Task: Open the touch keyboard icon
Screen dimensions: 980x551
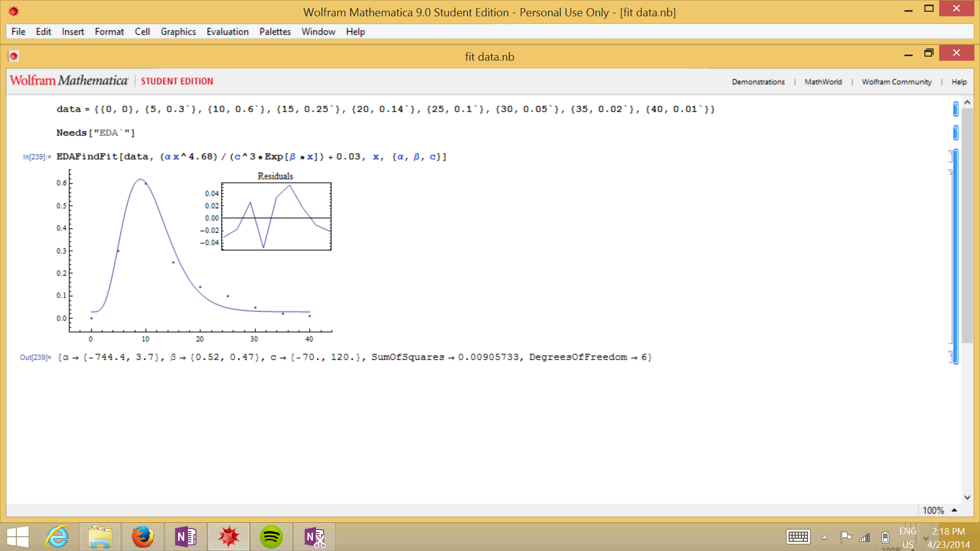Action: 798,537
